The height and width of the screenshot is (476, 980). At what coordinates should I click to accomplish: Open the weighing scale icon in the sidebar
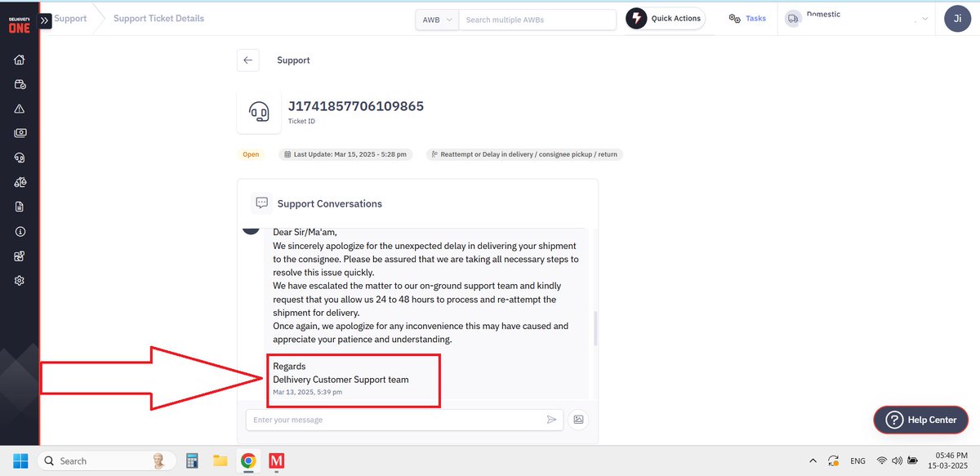pos(20,182)
